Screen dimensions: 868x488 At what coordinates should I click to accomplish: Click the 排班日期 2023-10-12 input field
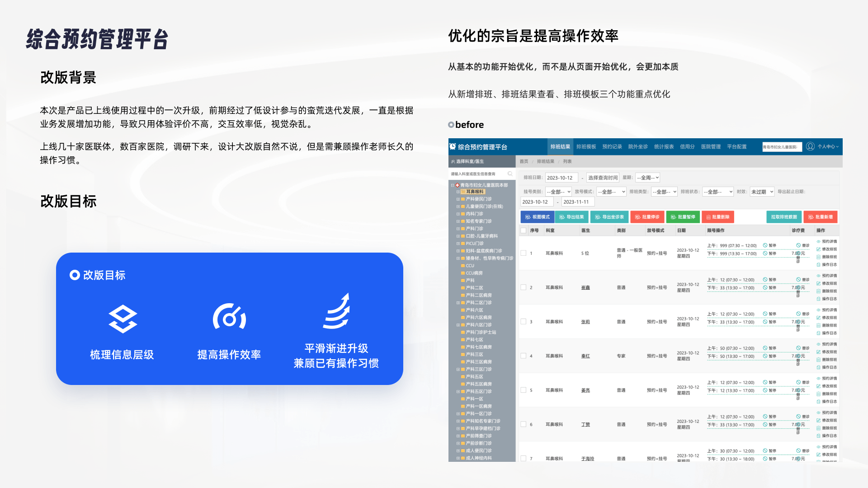point(561,178)
